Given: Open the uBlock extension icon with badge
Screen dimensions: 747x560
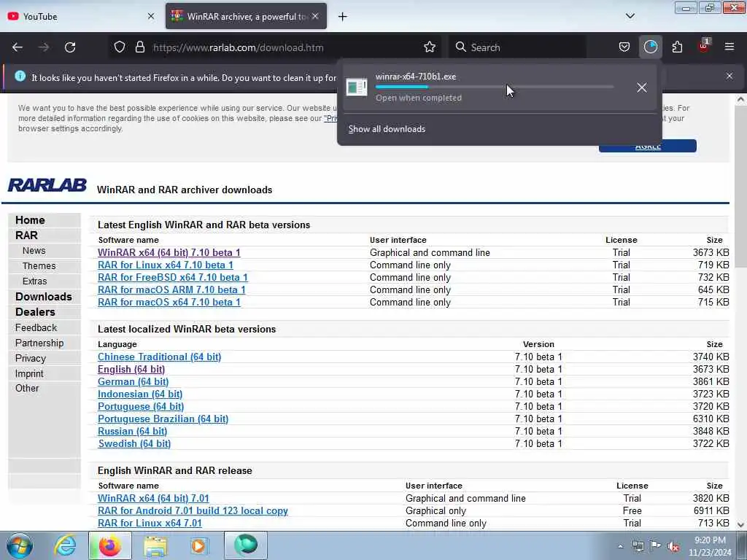Looking at the screenshot, I should 704,46.
